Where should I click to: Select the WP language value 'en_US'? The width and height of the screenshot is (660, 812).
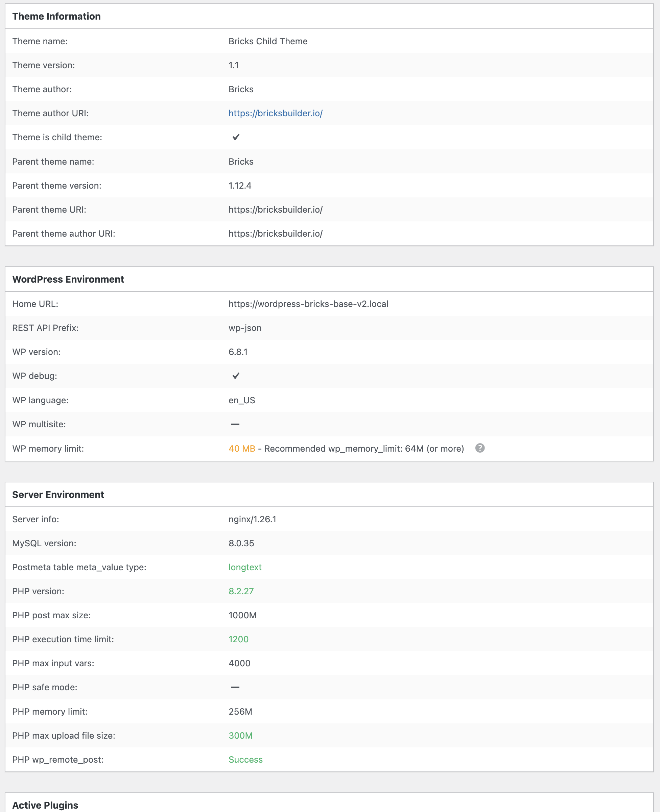click(242, 400)
